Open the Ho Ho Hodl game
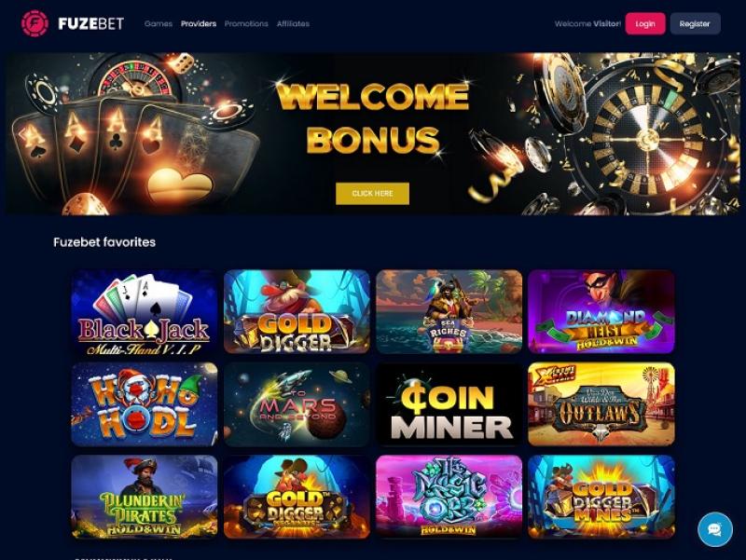 pyautogui.click(x=145, y=404)
